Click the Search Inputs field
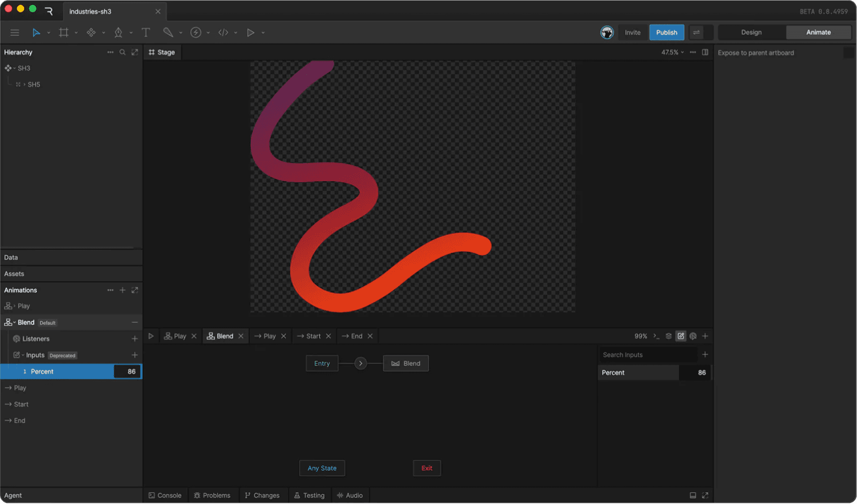This screenshot has height=504, width=857. click(648, 355)
